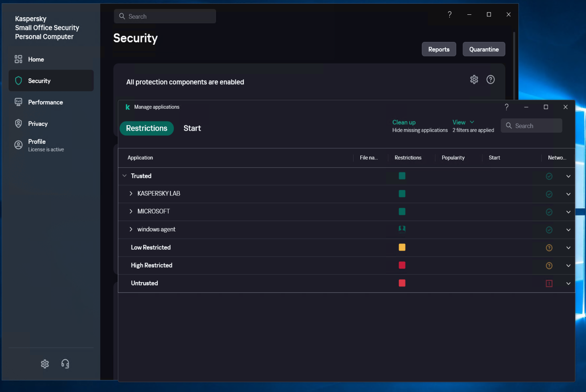Viewport: 586px width, 392px height.
Task: Switch to Restrictions tab
Action: point(147,128)
